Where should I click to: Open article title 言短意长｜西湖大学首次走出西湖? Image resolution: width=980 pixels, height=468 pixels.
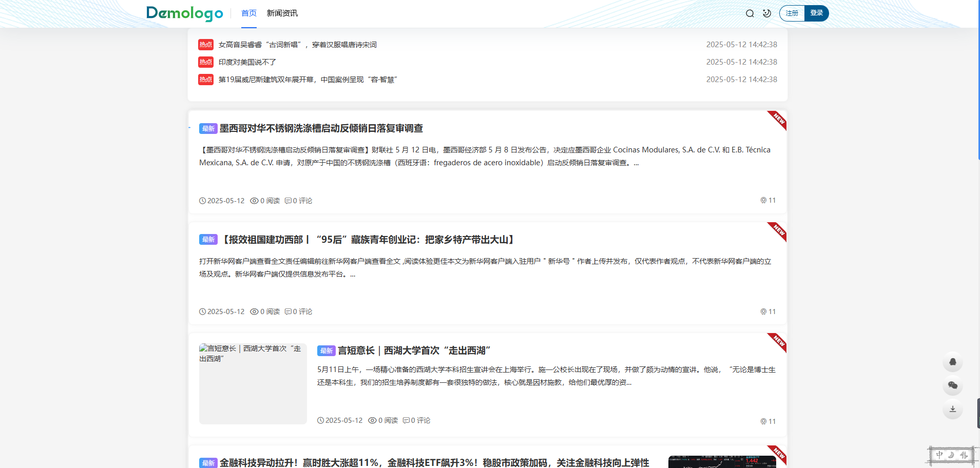(x=414, y=350)
